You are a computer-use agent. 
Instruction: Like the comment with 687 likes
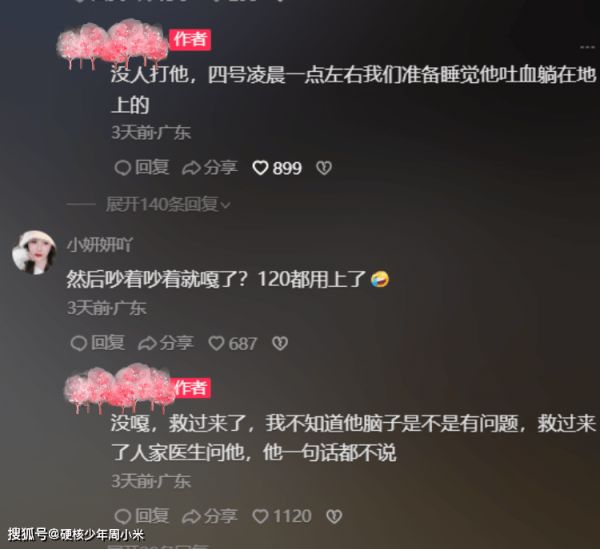click(x=216, y=343)
